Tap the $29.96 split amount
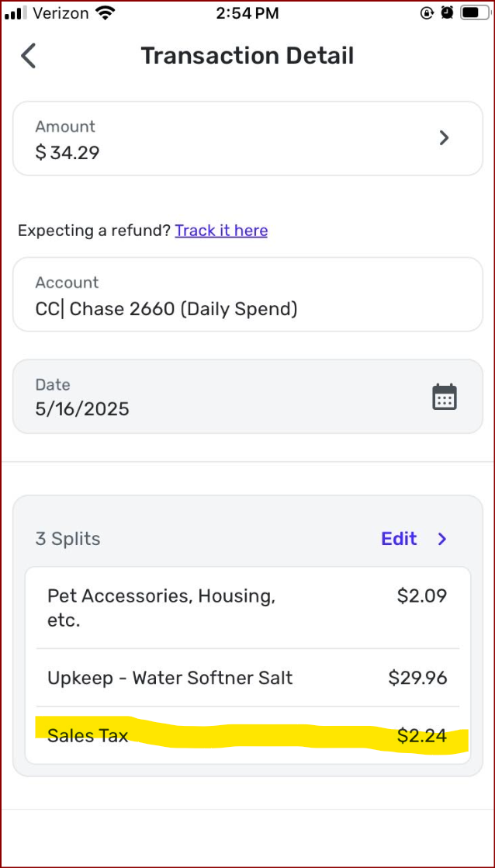Image resolution: width=495 pixels, height=868 pixels. [417, 678]
